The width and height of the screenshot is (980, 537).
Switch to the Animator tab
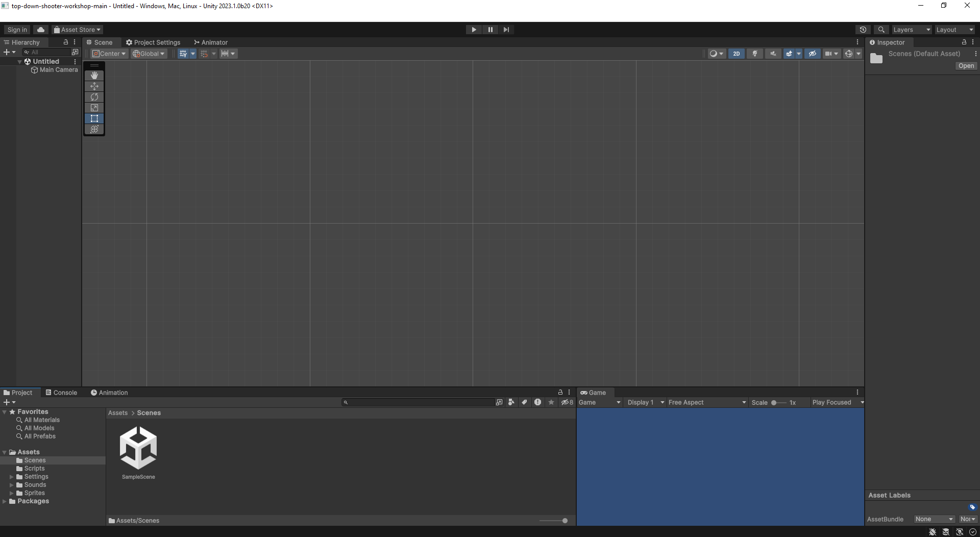tap(211, 42)
